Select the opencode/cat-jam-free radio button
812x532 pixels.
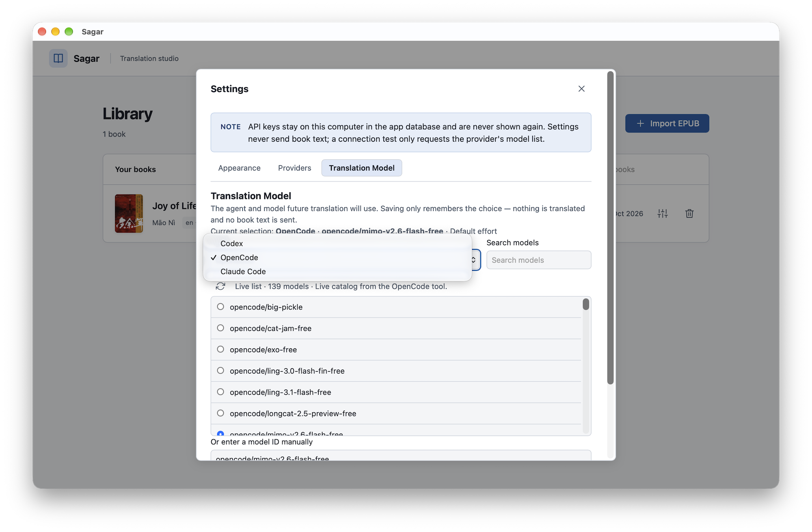coord(220,328)
